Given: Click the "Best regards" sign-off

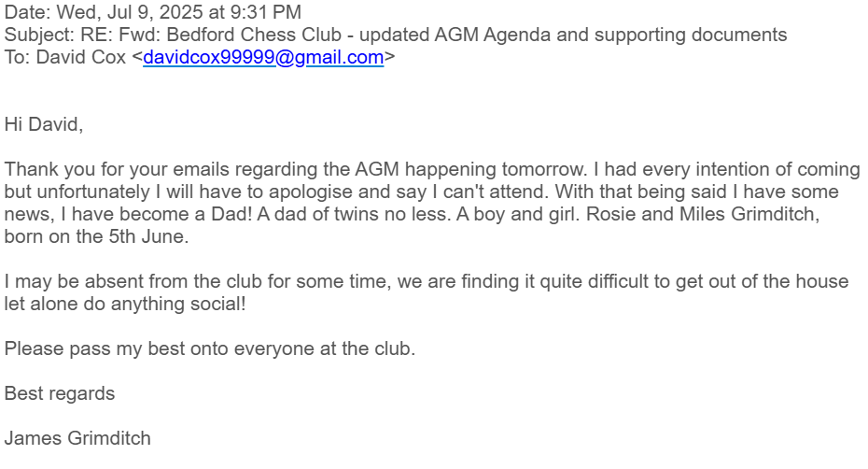Looking at the screenshot, I should (60, 393).
